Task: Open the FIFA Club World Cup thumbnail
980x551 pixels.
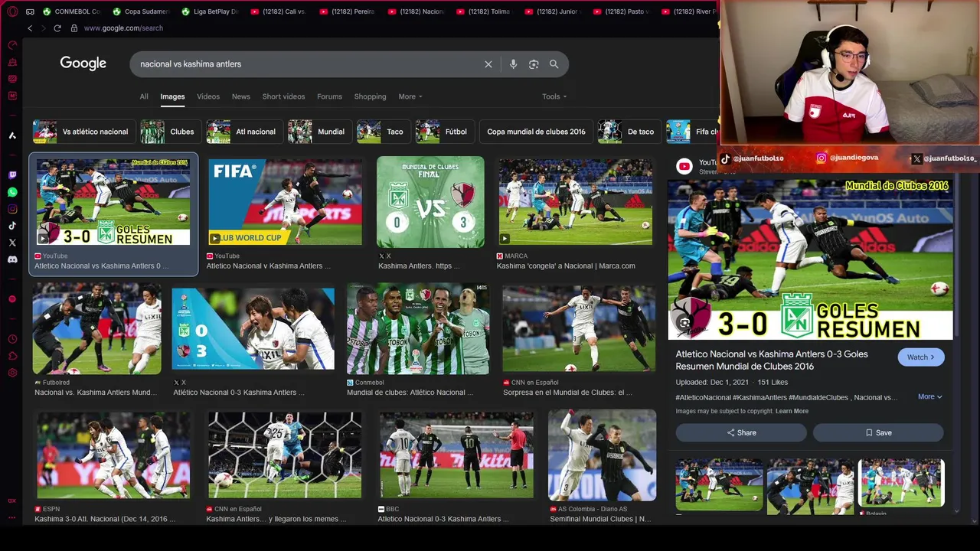Action: click(x=285, y=202)
